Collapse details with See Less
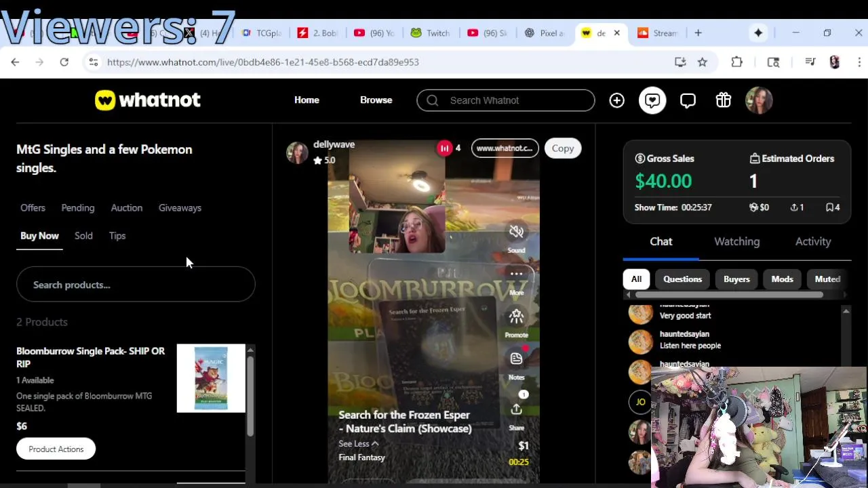 click(359, 444)
